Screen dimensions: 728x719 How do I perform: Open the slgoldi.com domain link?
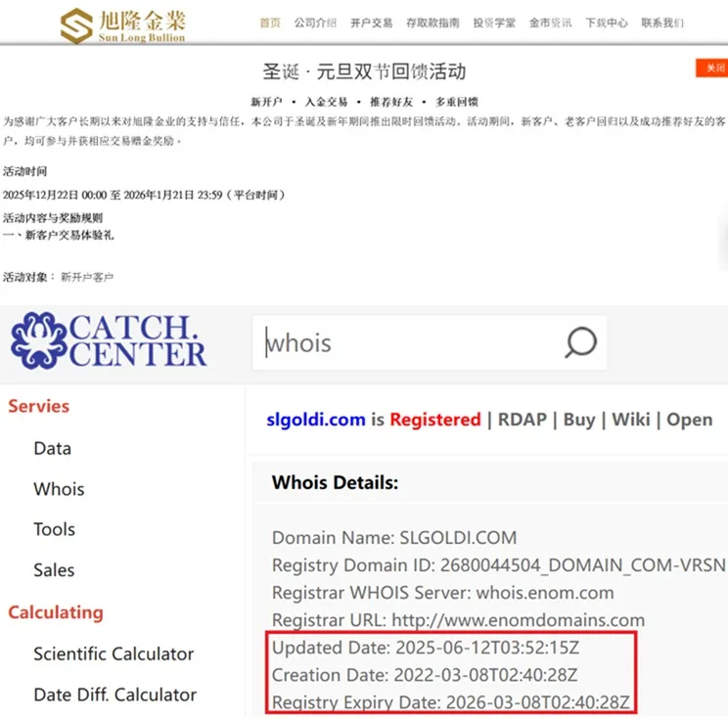[x=316, y=420]
